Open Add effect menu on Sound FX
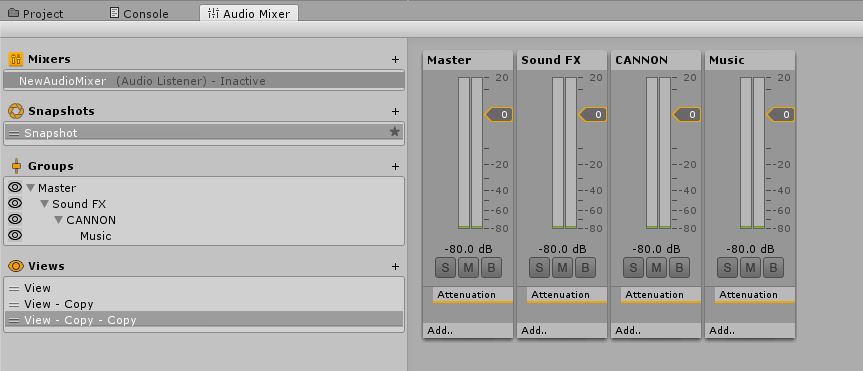Image resolution: width=863 pixels, height=371 pixels. click(x=562, y=331)
